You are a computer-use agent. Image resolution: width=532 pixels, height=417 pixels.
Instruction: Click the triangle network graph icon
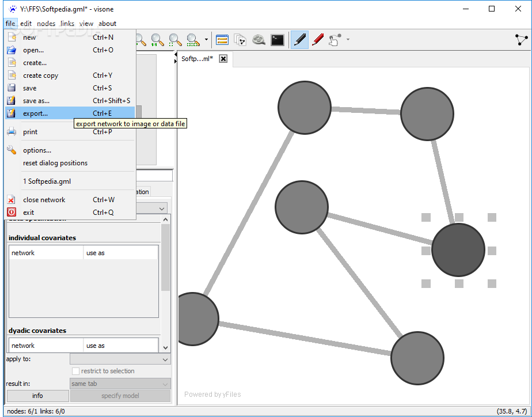coord(521,40)
